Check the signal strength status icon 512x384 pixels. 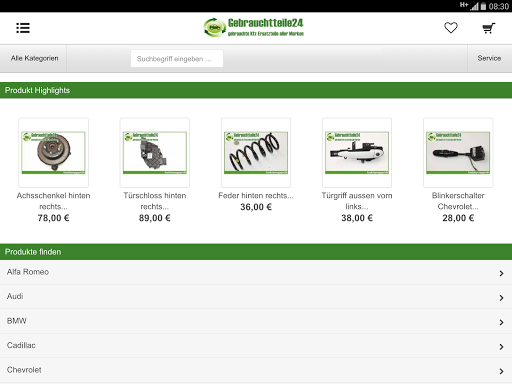[474, 6]
